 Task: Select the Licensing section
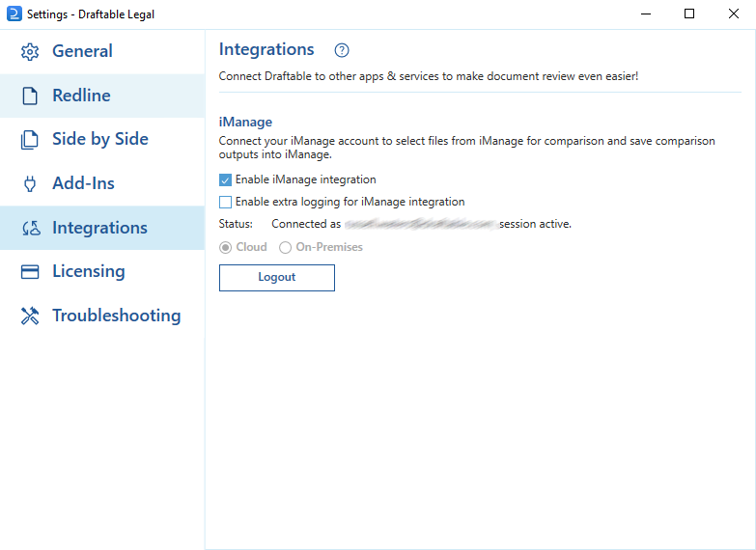coord(102,271)
